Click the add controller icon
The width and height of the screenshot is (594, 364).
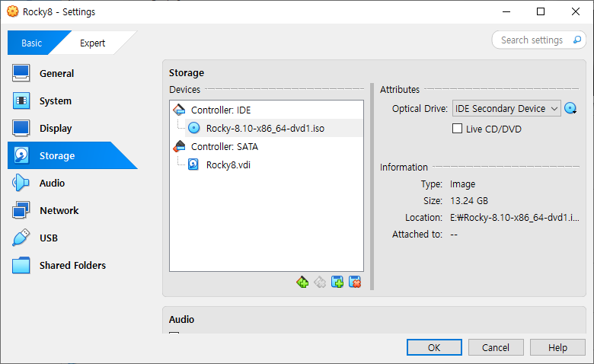click(x=302, y=283)
